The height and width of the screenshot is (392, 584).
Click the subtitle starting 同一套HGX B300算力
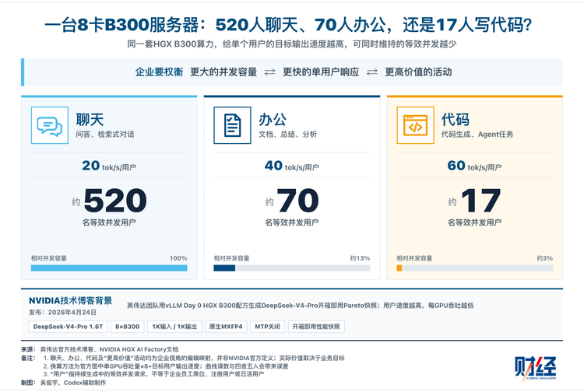coord(292,44)
